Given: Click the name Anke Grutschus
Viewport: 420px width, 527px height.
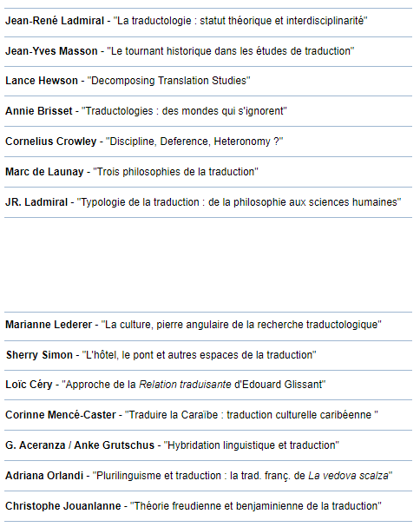Looking at the screenshot, I should (x=114, y=445).
